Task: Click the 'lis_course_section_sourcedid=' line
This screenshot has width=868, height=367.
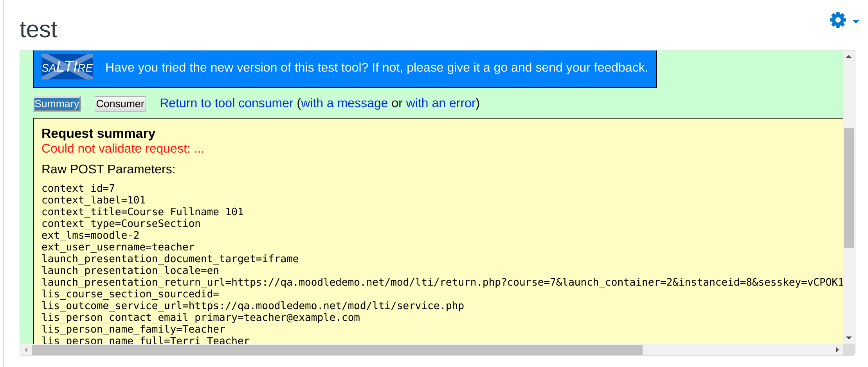Action: 130,294
